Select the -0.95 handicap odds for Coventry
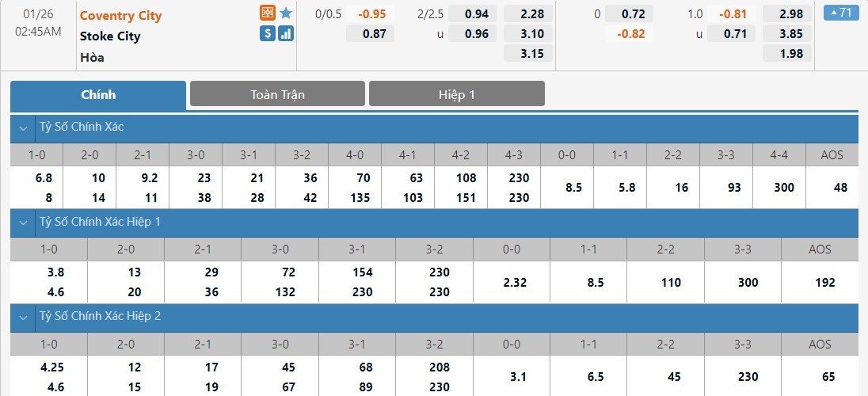 [371, 14]
